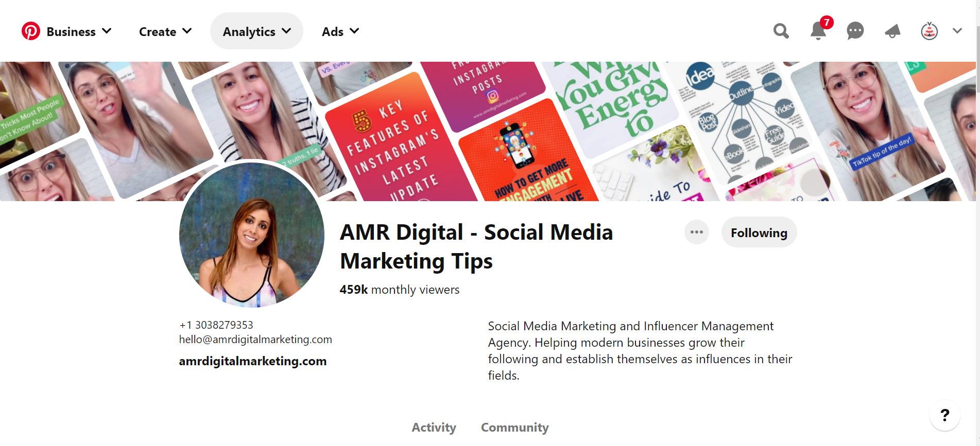
Task: Toggle the Following button to unfollow
Action: (759, 233)
